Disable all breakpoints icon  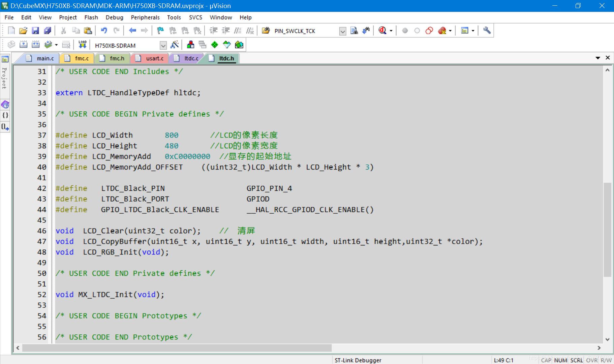click(x=429, y=31)
